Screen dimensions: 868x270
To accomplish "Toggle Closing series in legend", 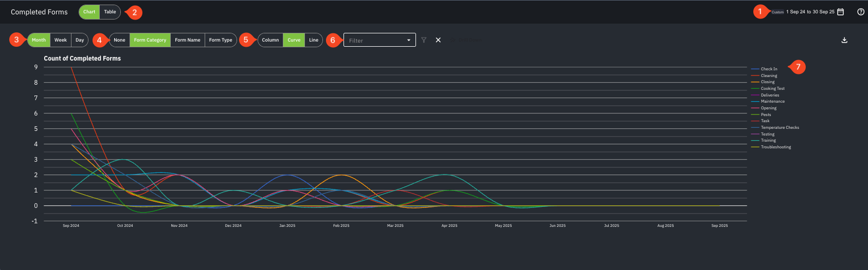I will pos(763,82).
